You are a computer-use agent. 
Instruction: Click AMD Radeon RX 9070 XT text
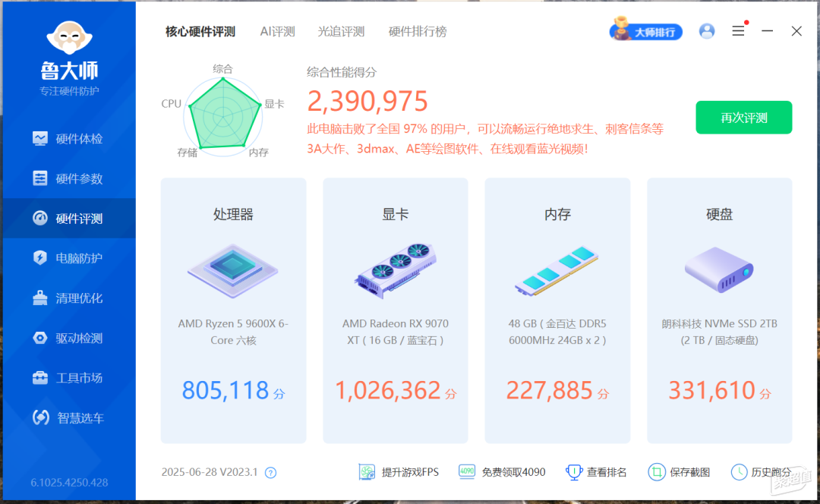396,332
